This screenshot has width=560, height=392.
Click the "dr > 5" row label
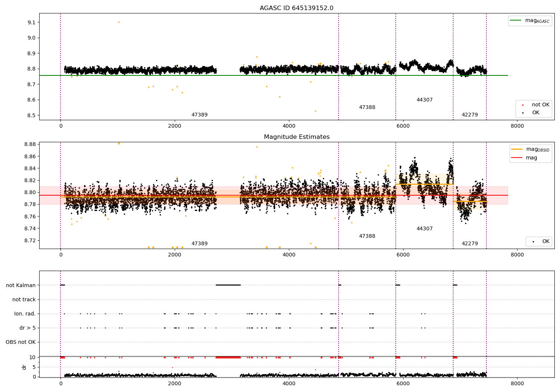(28, 328)
